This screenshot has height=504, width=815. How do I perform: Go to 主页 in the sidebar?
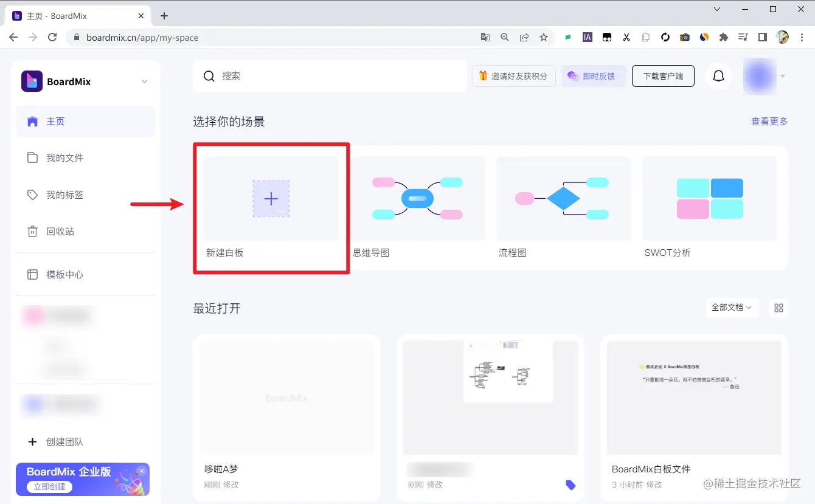tap(86, 122)
